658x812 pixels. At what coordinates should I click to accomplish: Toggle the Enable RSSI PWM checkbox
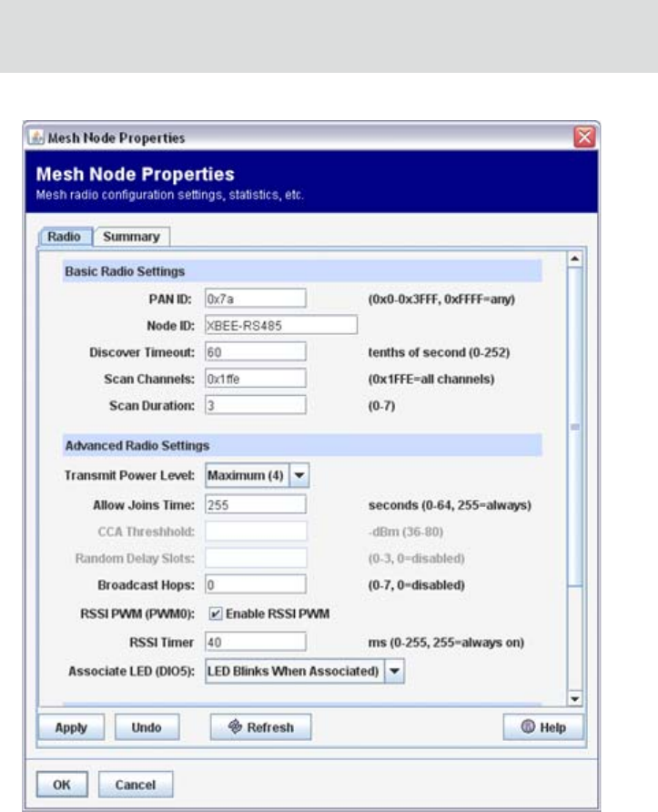coord(216,614)
